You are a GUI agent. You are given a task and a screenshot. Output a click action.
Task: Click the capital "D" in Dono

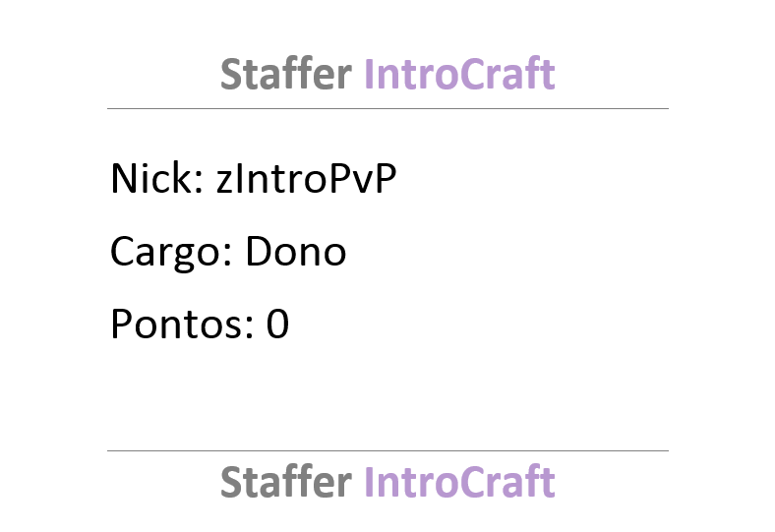pyautogui.click(x=260, y=252)
